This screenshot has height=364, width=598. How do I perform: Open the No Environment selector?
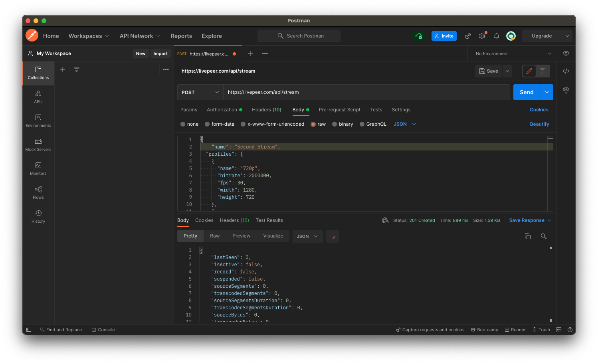513,53
